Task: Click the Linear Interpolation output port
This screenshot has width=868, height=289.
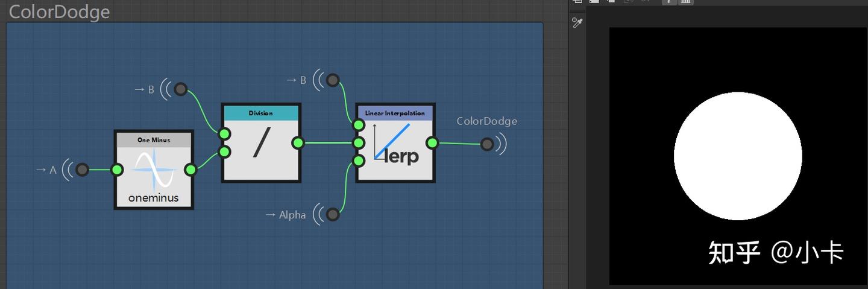Action: pos(432,142)
